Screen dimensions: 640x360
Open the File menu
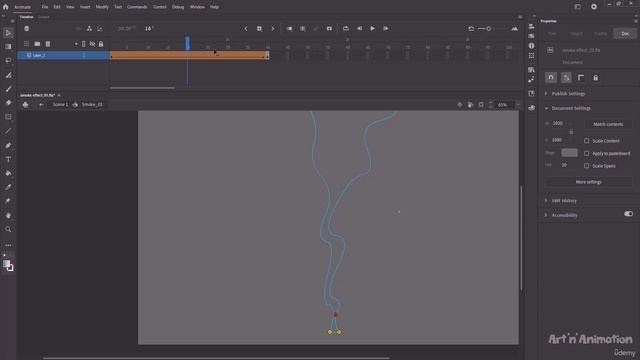(x=44, y=7)
